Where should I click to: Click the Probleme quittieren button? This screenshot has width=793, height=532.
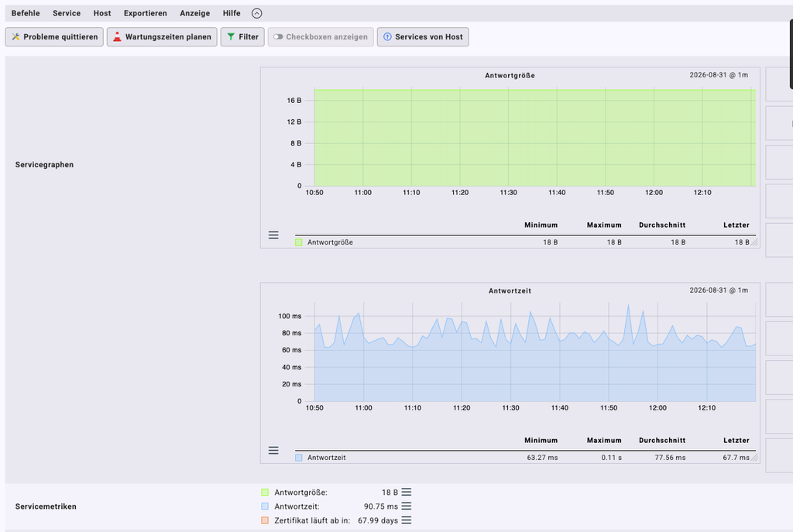[54, 37]
